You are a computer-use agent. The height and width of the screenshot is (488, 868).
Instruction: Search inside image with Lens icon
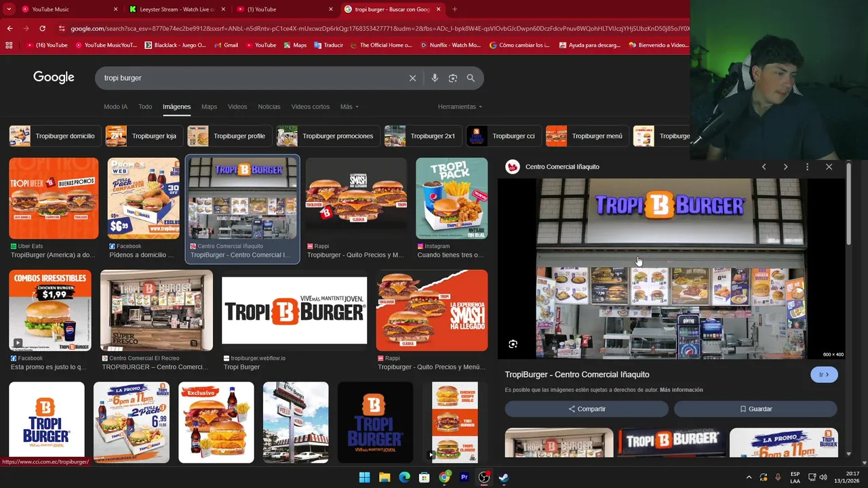pyautogui.click(x=513, y=344)
